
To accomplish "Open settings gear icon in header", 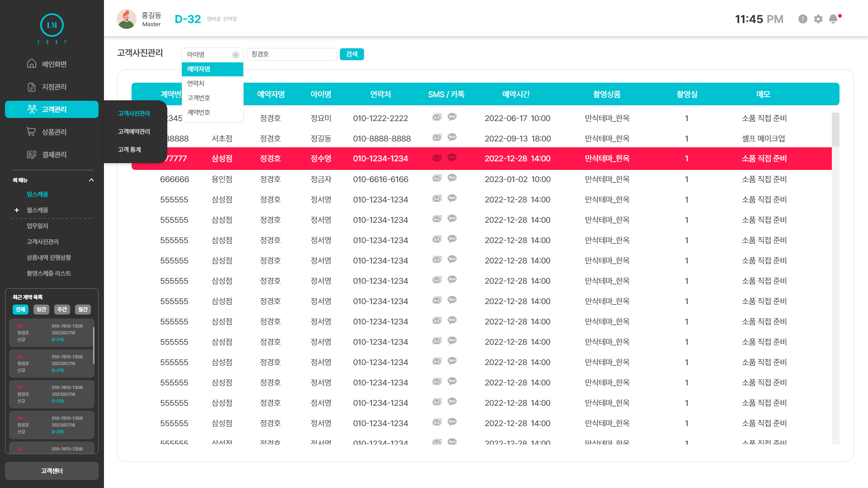I will [x=818, y=19].
